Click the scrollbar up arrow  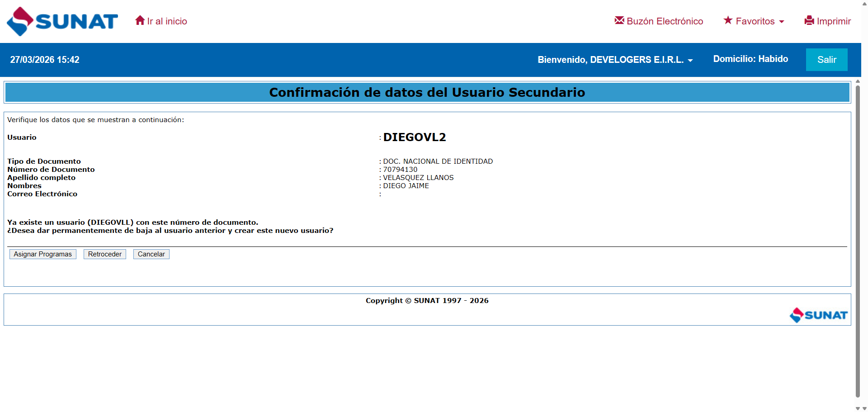pos(858,81)
